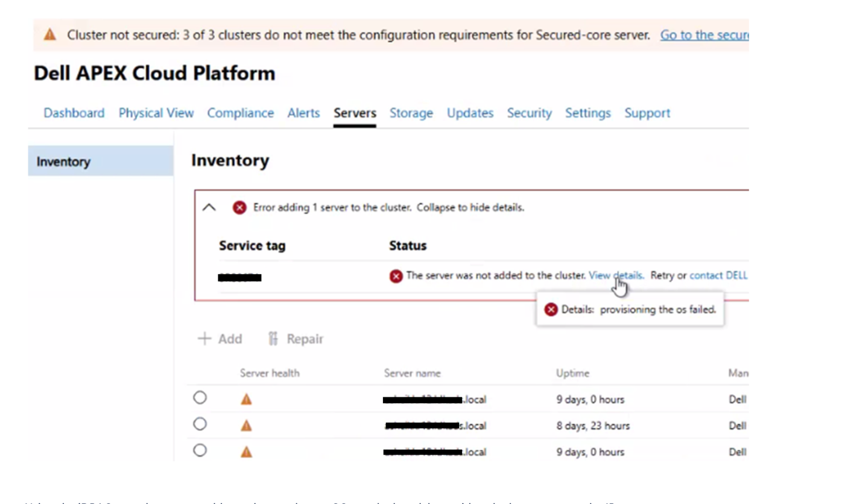Click the red error icon in the Status row
The image size is (845, 504).
(x=396, y=276)
